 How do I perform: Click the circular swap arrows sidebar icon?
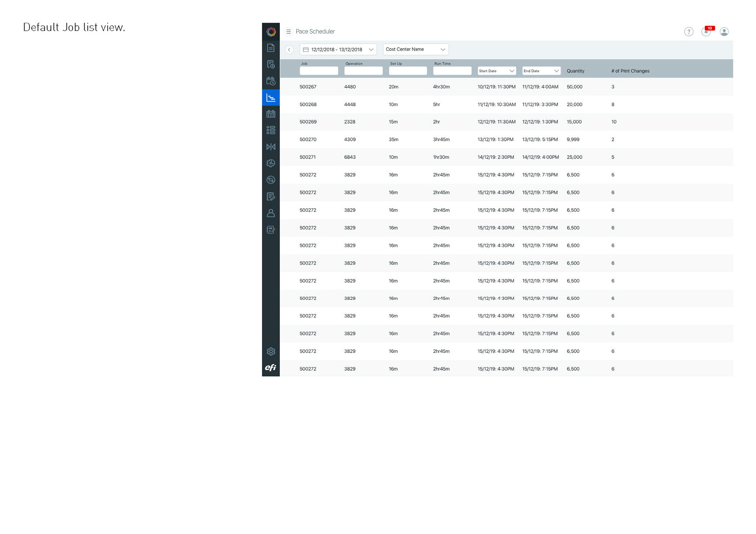[x=271, y=180]
